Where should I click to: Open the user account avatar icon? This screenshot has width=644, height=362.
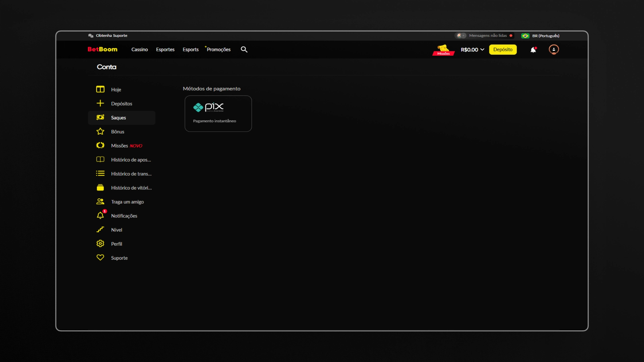click(x=554, y=49)
